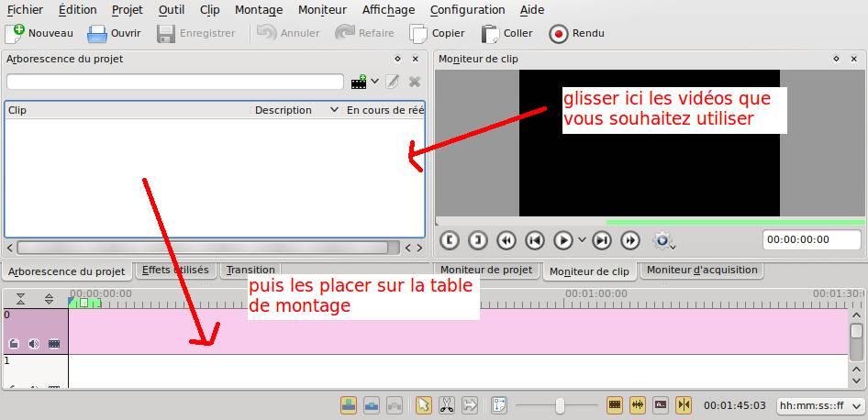The image size is (868, 420).
Task: Open the add clip dropdown arrow
Action: (374, 82)
